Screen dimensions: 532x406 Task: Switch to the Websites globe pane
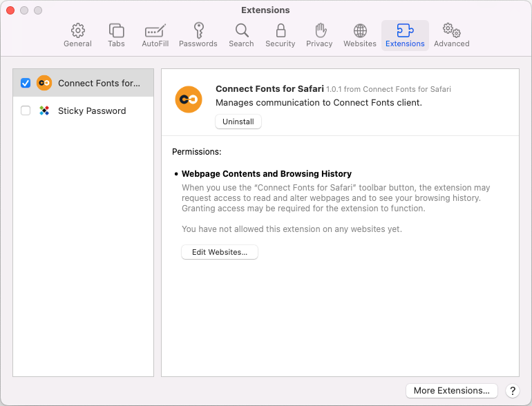tap(360, 35)
